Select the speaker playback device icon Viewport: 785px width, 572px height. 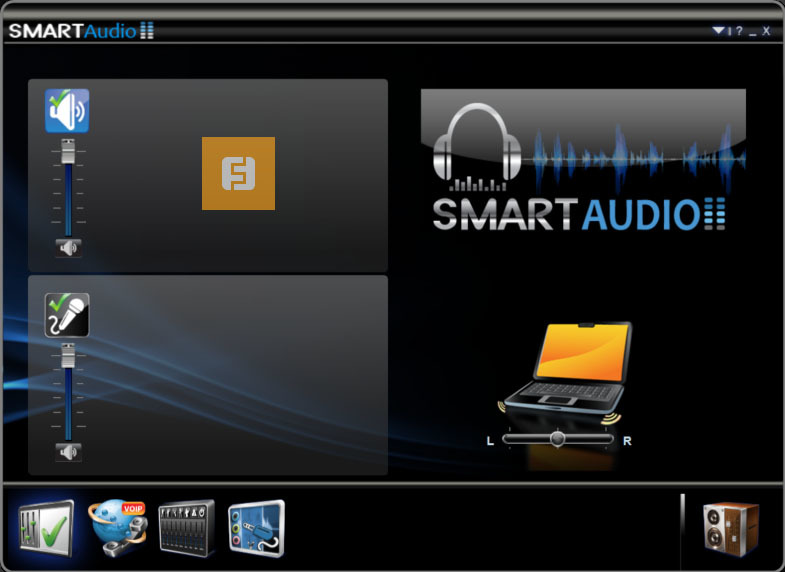pos(67,111)
